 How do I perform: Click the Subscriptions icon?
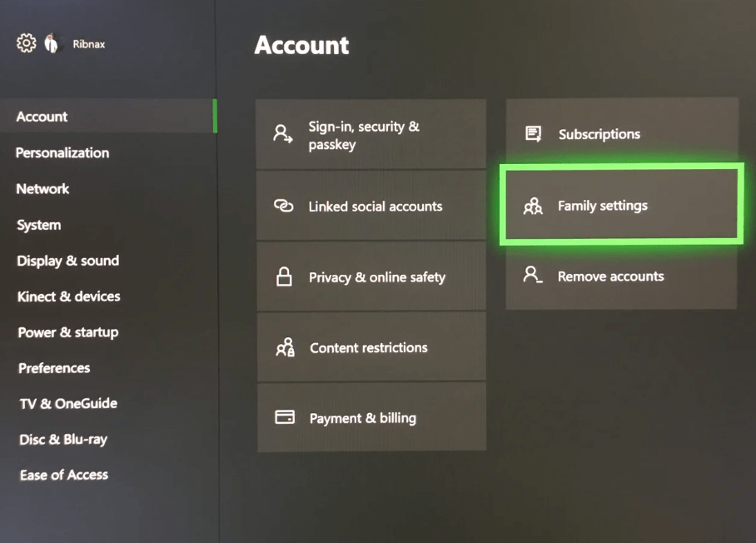coord(533,134)
